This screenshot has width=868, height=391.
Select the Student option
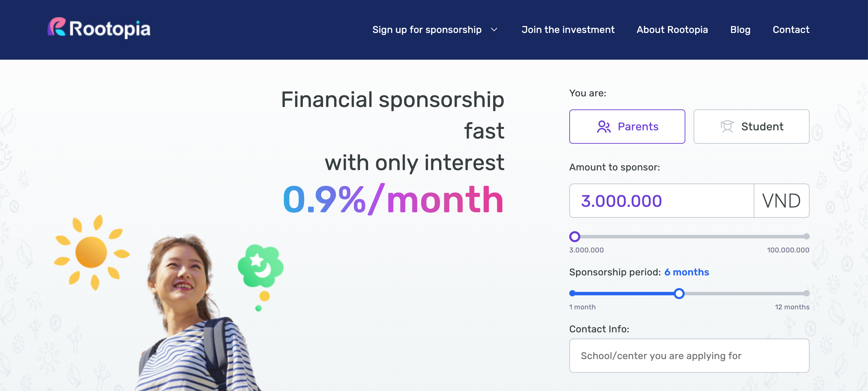click(751, 127)
